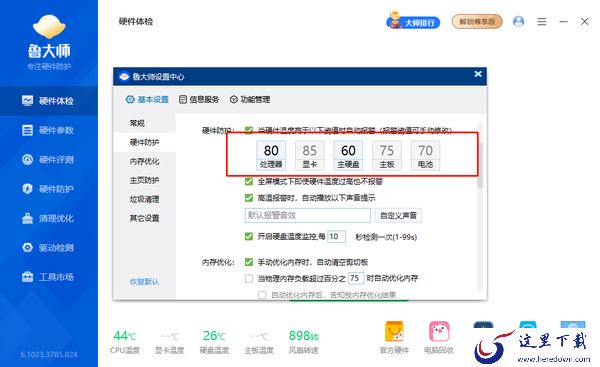Click the 44℃ CPU温度 reading
This screenshot has height=367, width=600.
click(125, 341)
